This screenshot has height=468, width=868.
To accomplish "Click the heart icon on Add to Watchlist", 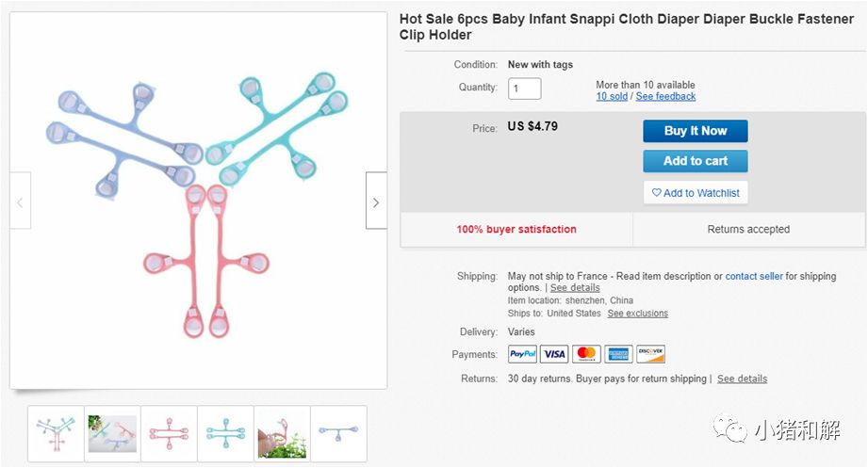I will click(x=656, y=193).
